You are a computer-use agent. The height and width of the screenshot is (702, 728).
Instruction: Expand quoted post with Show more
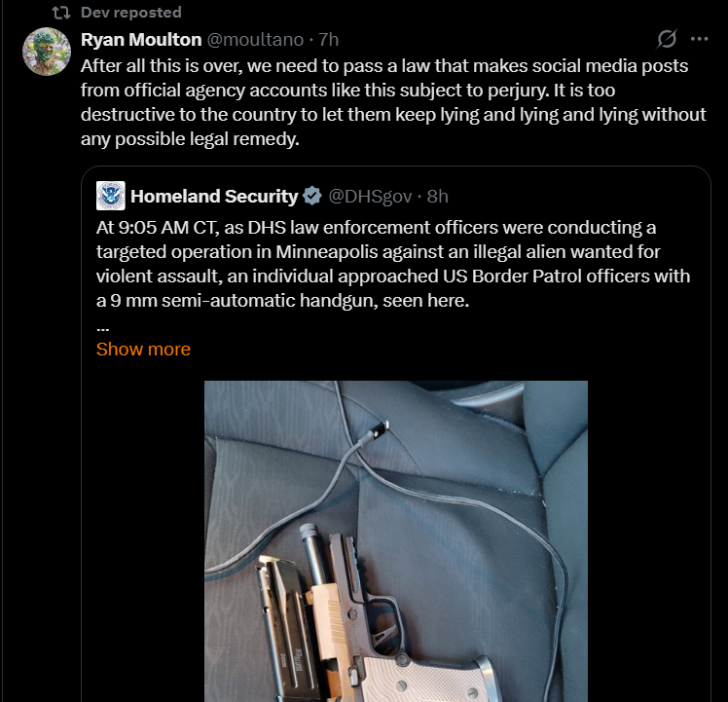click(x=143, y=349)
